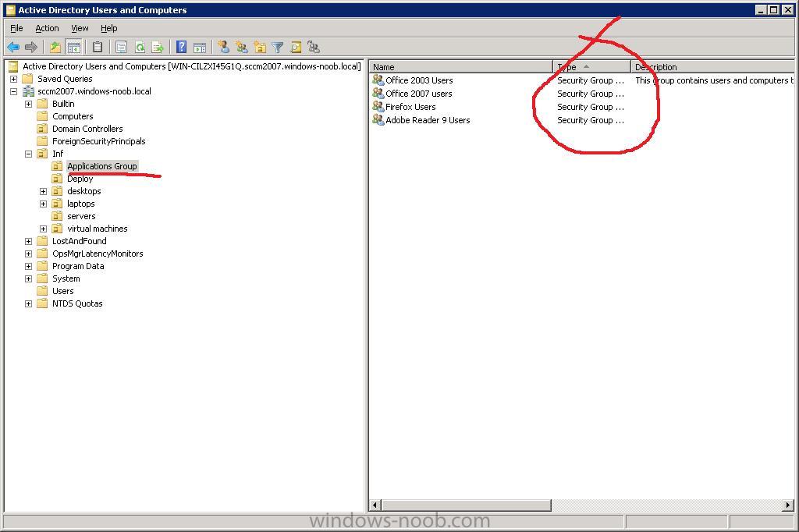The image size is (799, 532).
Task: Click the horizontal scrollbar left arrow
Action: 375,505
